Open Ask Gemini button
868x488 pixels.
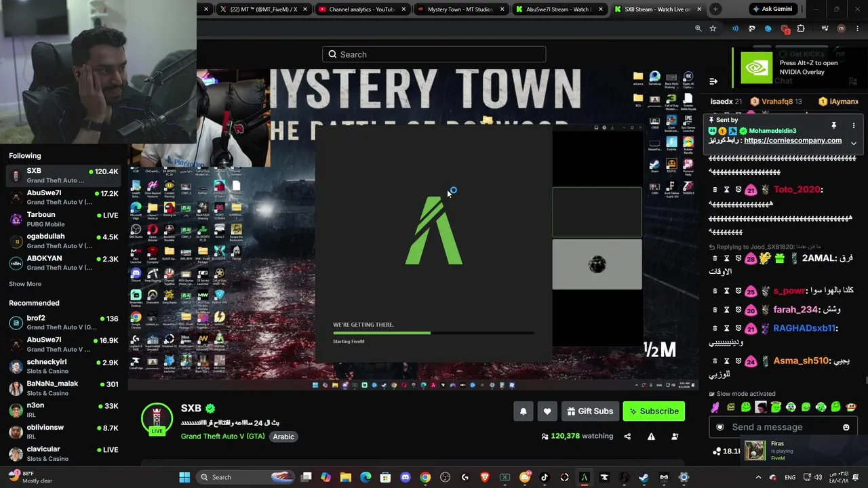click(x=774, y=9)
